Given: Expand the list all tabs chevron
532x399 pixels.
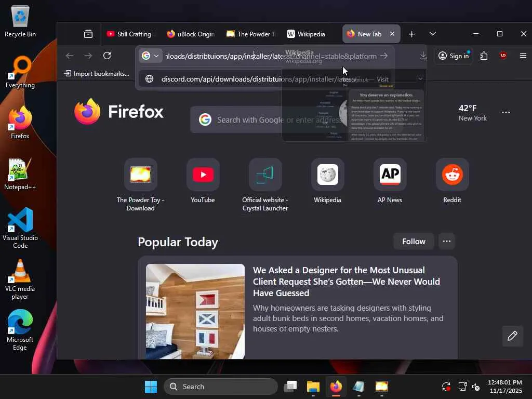Looking at the screenshot, I should tap(433, 34).
